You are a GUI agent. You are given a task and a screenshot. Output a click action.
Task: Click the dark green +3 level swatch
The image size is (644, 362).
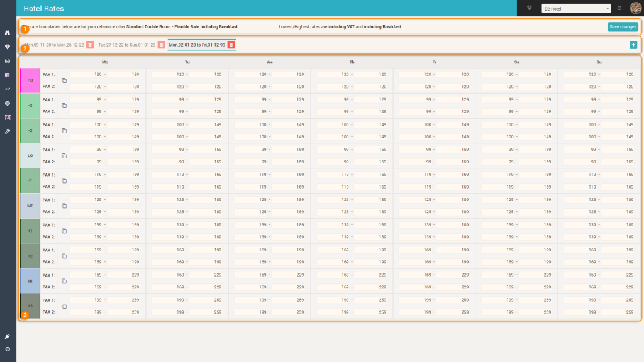pos(30,306)
